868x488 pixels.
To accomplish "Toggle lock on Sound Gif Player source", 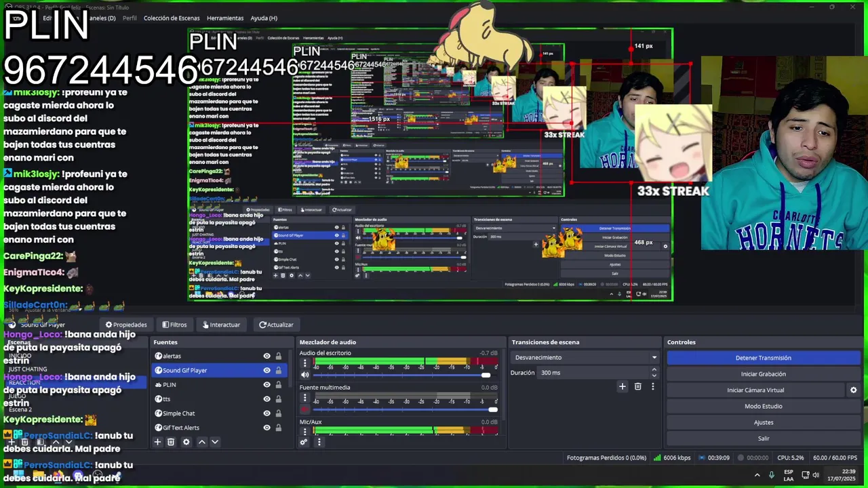I will (278, 370).
